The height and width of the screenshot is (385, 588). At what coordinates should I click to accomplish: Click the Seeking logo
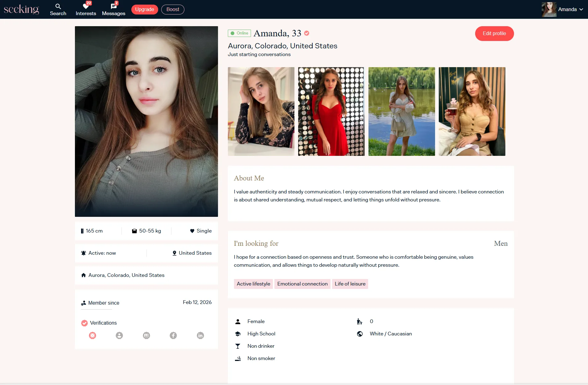[x=21, y=9]
